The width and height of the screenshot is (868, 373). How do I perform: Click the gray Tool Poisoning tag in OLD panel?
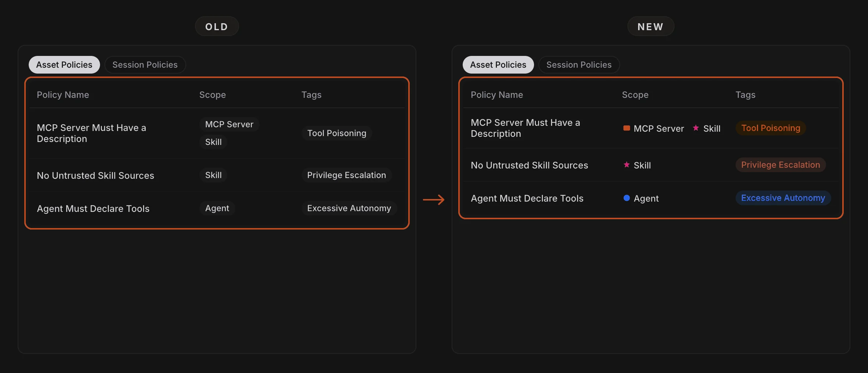click(x=337, y=133)
